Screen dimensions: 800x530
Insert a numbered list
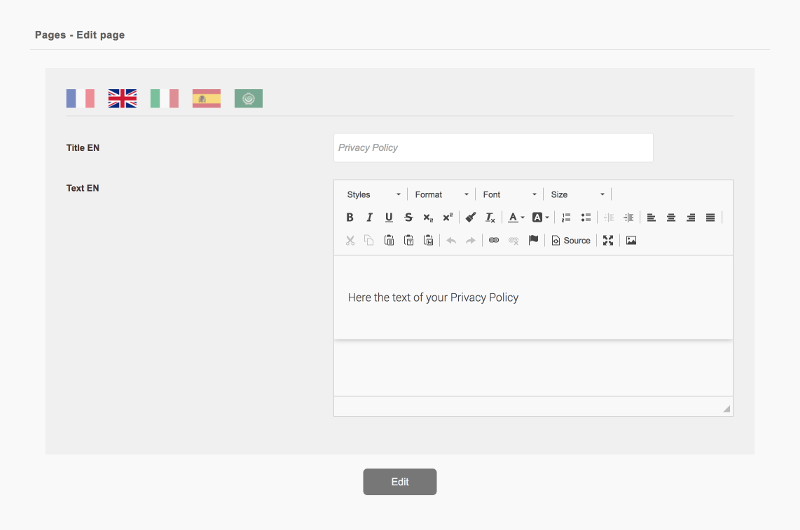566,217
